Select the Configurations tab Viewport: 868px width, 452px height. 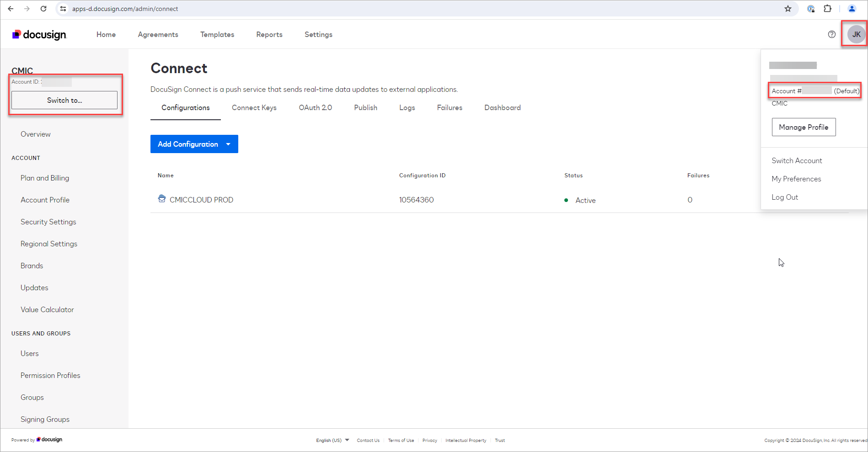pos(186,108)
